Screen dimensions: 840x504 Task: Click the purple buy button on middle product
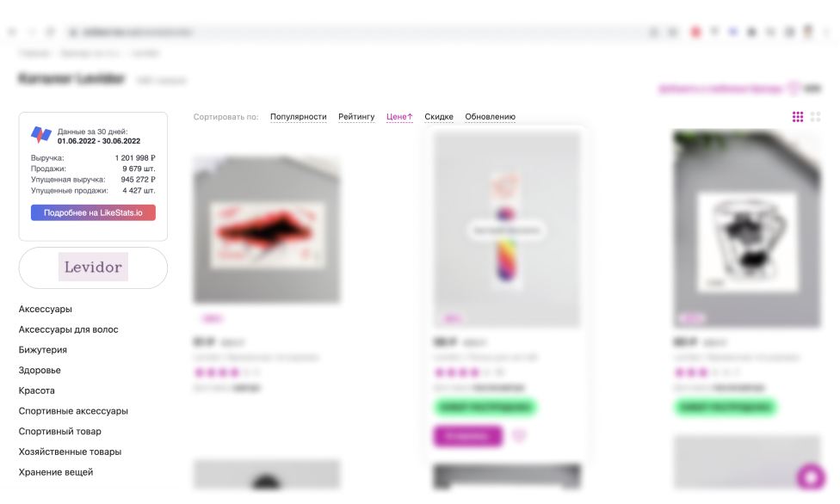[467, 436]
